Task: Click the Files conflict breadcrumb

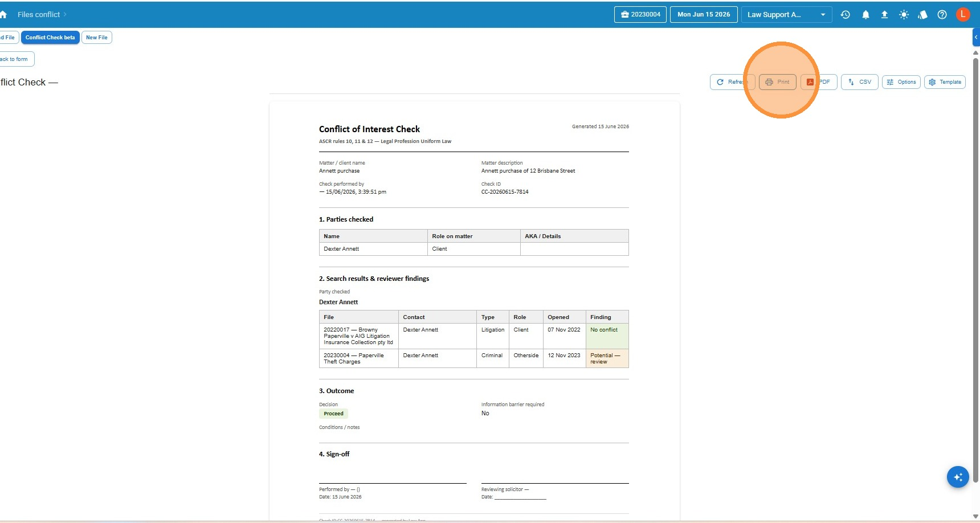Action: click(39, 15)
